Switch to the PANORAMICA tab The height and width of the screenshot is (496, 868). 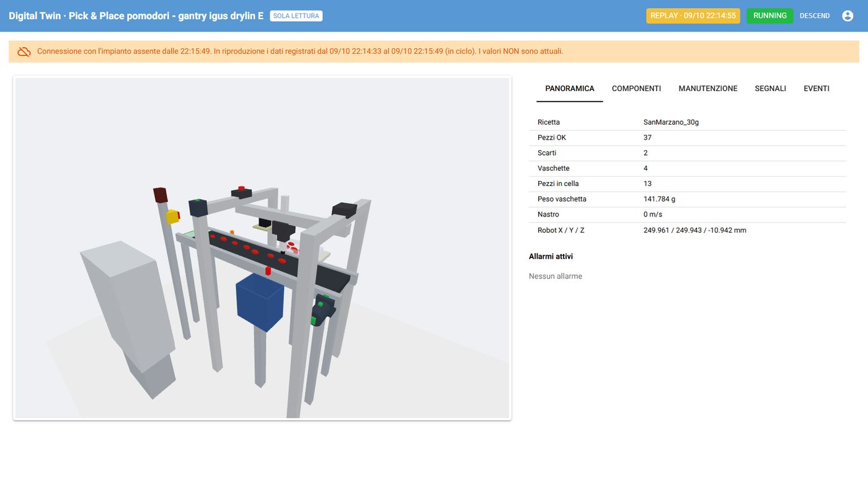[x=570, y=89]
